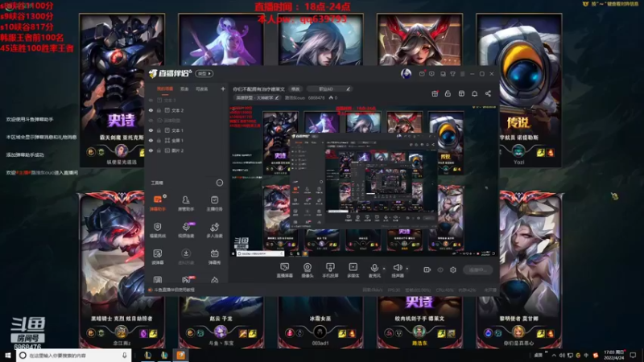Toggle preview eye icon in bottom bar

click(440, 269)
